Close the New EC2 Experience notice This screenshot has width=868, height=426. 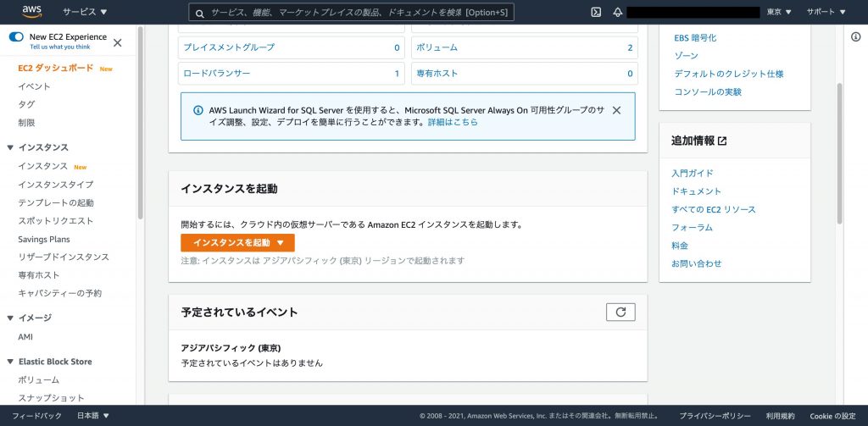[117, 42]
